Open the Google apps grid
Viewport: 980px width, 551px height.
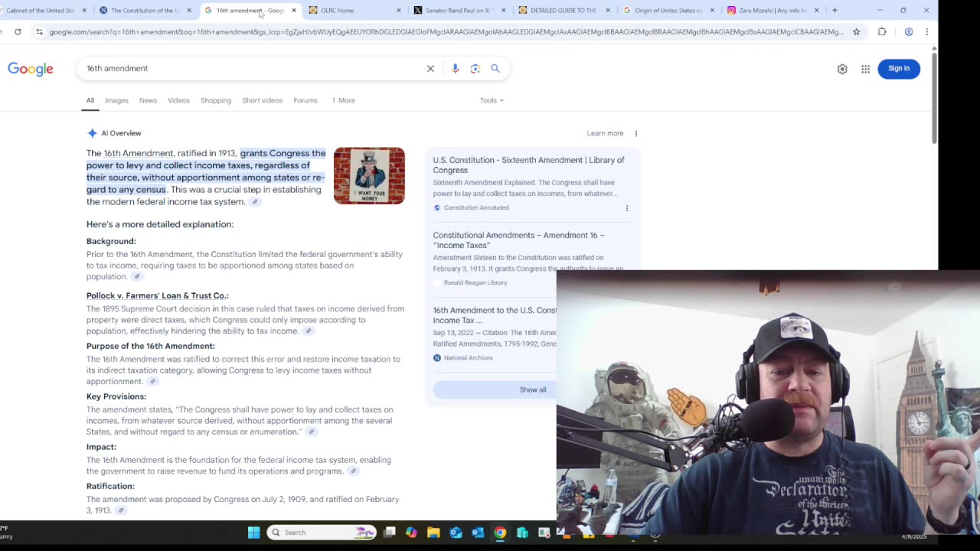coord(865,69)
